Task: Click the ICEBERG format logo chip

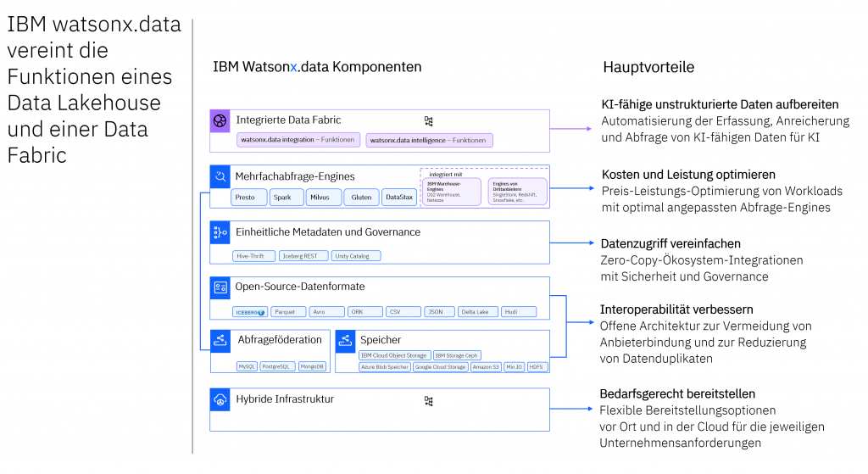Action: (x=250, y=312)
